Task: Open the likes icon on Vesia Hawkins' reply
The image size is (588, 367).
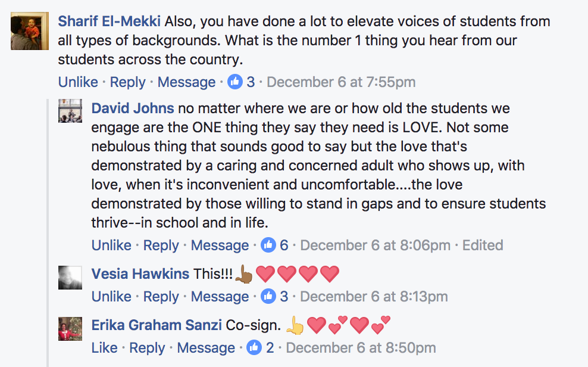Action: point(268,297)
